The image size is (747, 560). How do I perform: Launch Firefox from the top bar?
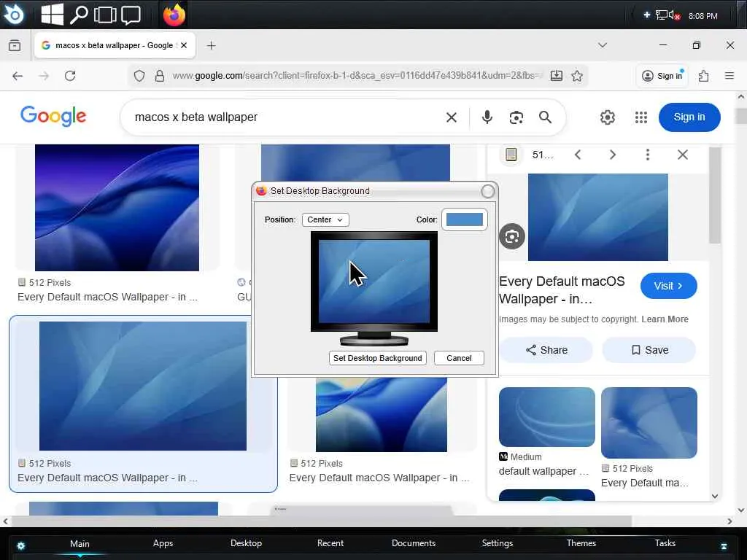coord(174,15)
